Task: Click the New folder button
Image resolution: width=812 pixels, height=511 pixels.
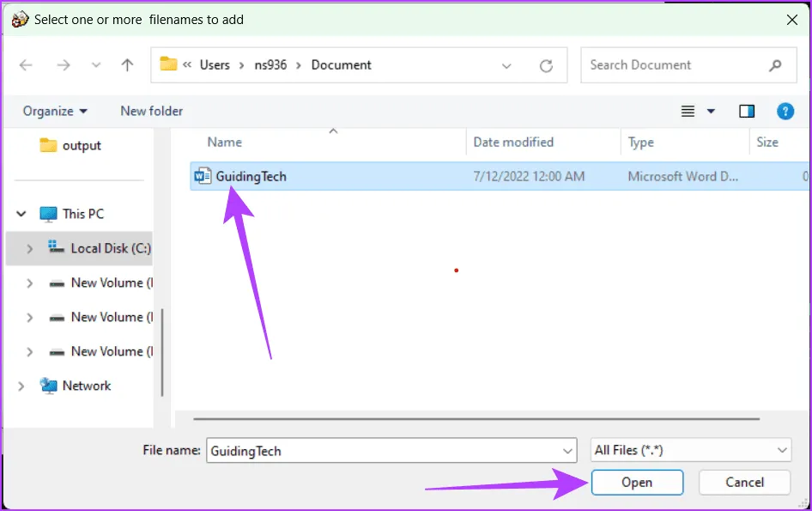Action: pyautogui.click(x=151, y=111)
